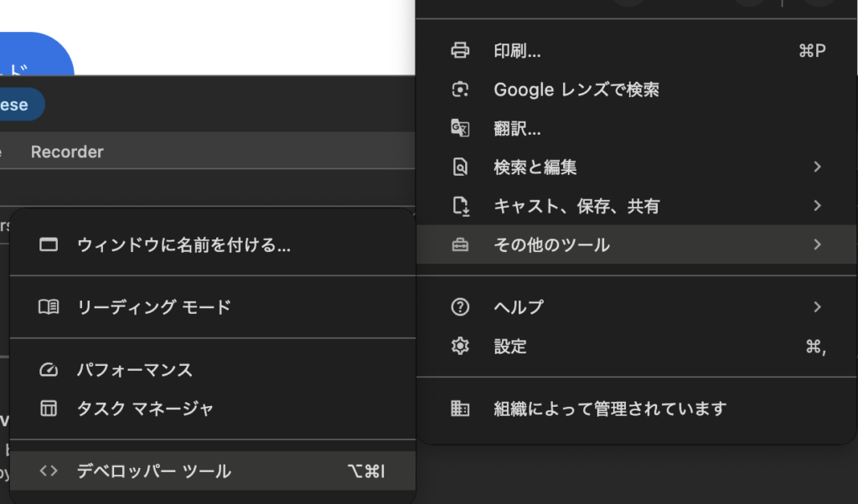This screenshot has height=504, width=858.
Task: Click the speedometer icon next to パフォーマンス
Action: [49, 369]
